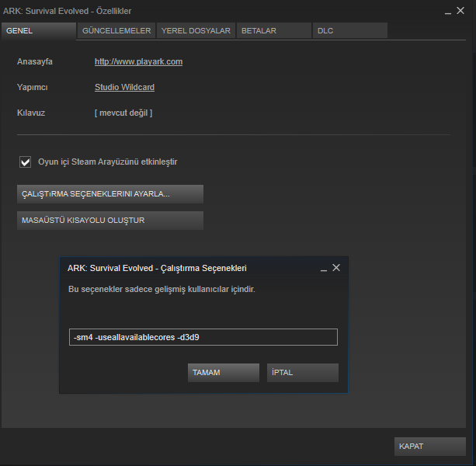Switch to the BETALAR tab

pyautogui.click(x=274, y=30)
